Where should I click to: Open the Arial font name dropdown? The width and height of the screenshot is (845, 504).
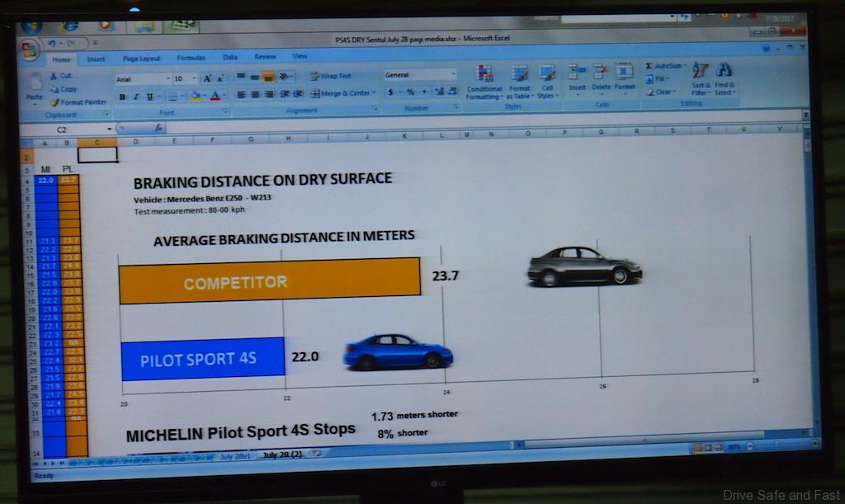168,79
